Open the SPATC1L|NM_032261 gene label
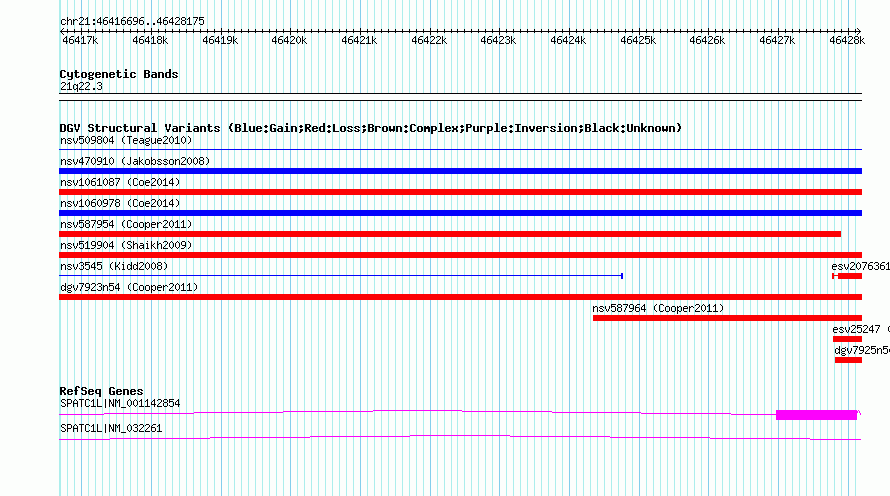This screenshot has width=890, height=496. pos(111,428)
